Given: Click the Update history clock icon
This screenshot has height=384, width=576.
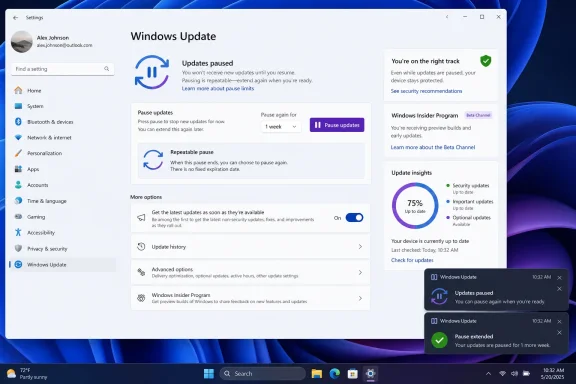Looking at the screenshot, I should [141, 247].
